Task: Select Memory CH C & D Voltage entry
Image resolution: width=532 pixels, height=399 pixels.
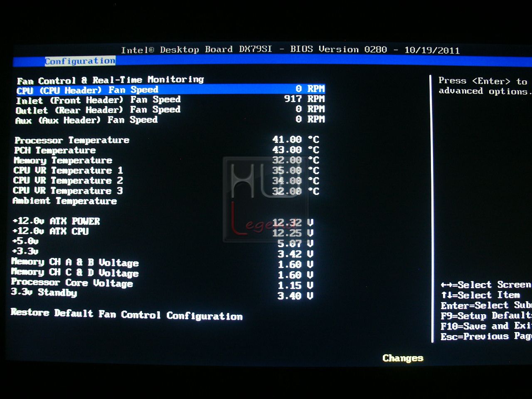Action: (x=75, y=273)
